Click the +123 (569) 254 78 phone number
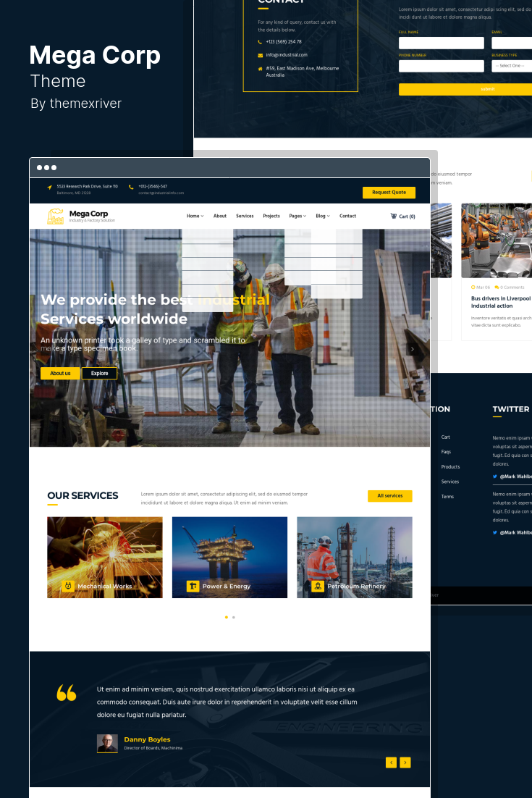Screen dimensions: 532x798 (284, 42)
